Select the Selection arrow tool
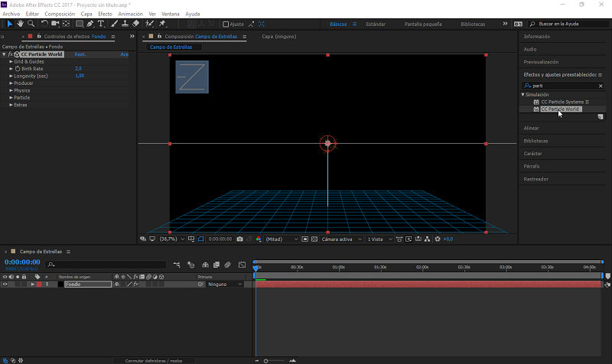The width and height of the screenshot is (612, 364). (x=10, y=24)
